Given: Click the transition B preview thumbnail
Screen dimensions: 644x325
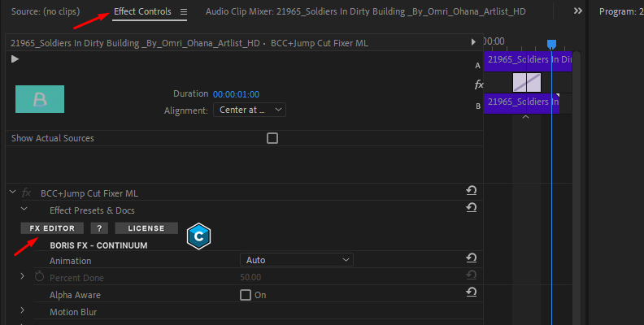Looking at the screenshot, I should pyautogui.click(x=40, y=99).
